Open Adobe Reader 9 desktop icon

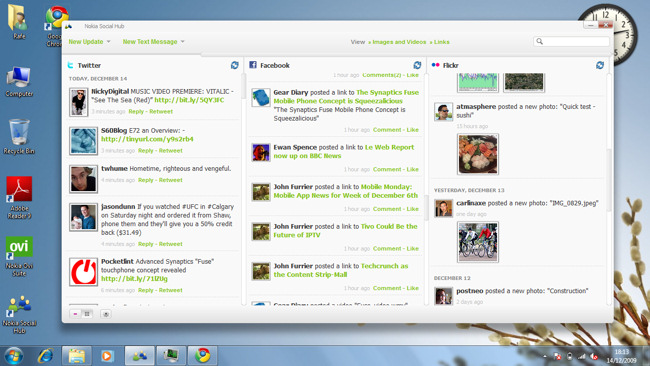[19, 198]
